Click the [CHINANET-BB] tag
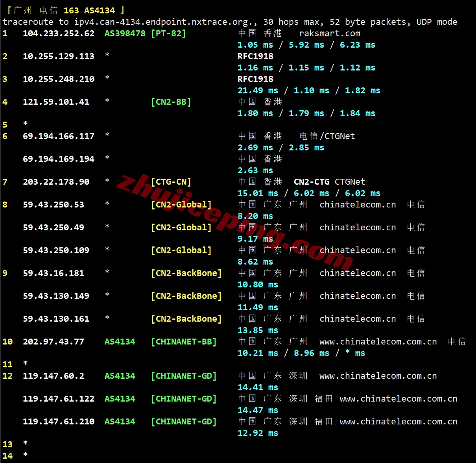This screenshot has height=463, width=476. pyautogui.click(x=184, y=342)
